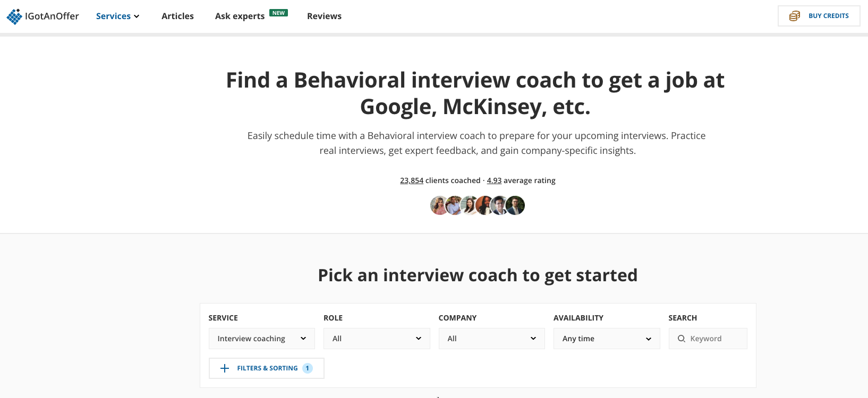Click the filter count badge showing 1

click(x=308, y=368)
